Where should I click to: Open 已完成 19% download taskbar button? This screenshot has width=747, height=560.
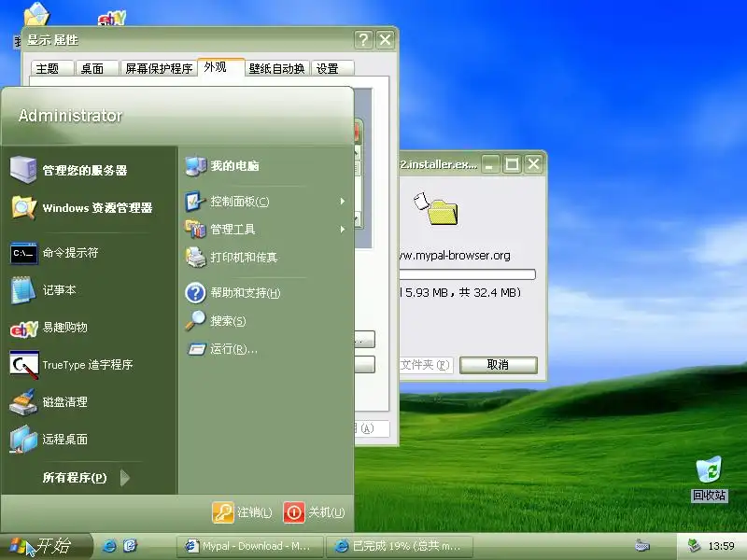(400, 546)
